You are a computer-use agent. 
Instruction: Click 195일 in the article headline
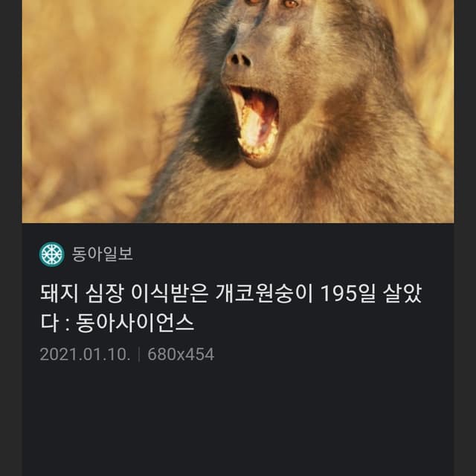point(348,294)
